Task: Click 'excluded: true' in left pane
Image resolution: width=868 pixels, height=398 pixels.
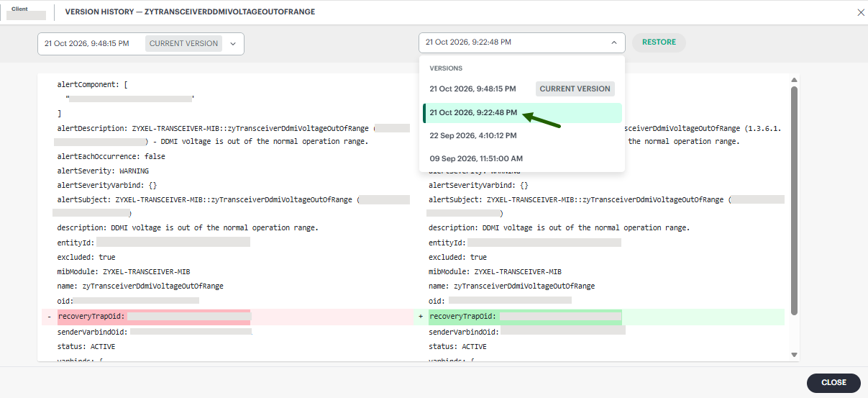Action: pos(86,257)
